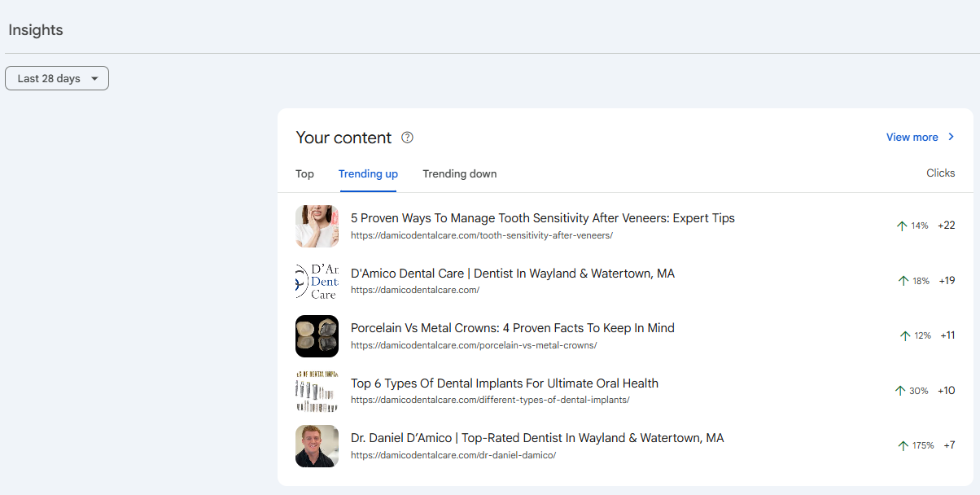The width and height of the screenshot is (980, 495).
Task: Open the dental implants types thumbnail
Action: click(317, 391)
